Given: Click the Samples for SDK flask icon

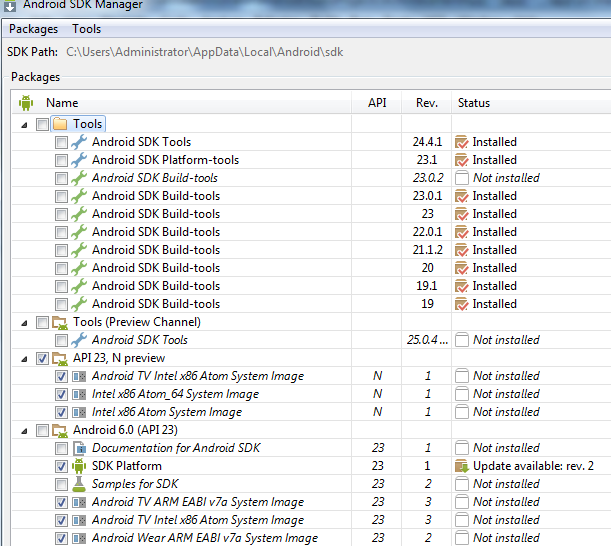Looking at the screenshot, I should pos(79,484).
